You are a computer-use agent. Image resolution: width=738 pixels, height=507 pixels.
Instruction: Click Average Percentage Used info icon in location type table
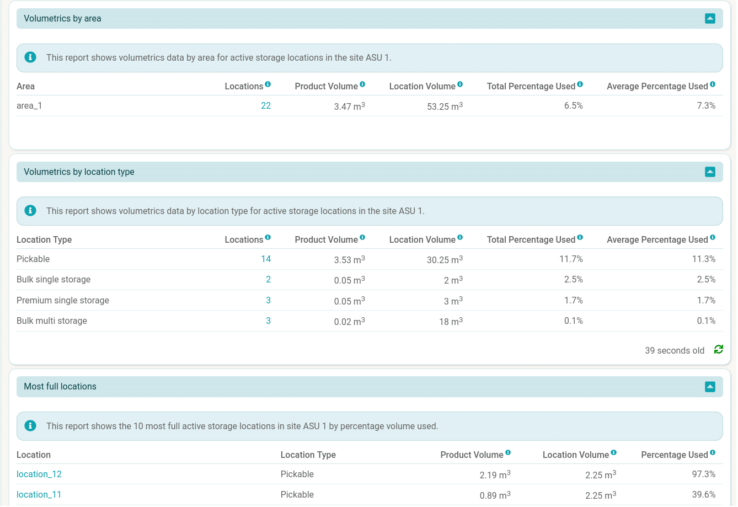713,238
